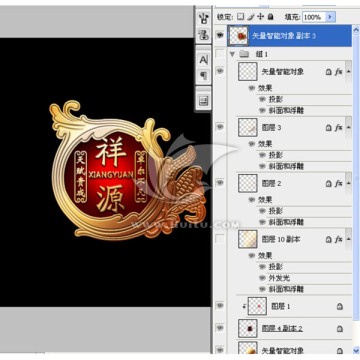Click the 图层 2 layer thumbnail

[x=248, y=183]
